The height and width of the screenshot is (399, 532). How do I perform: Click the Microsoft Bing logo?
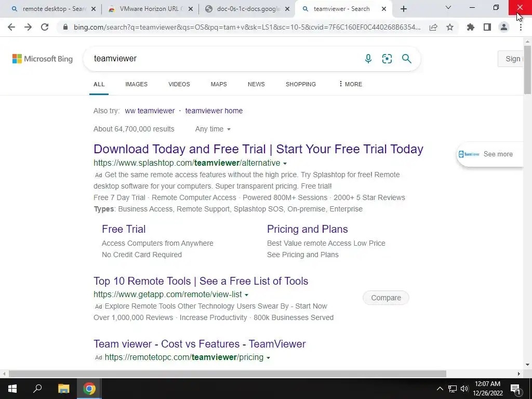pos(43,59)
